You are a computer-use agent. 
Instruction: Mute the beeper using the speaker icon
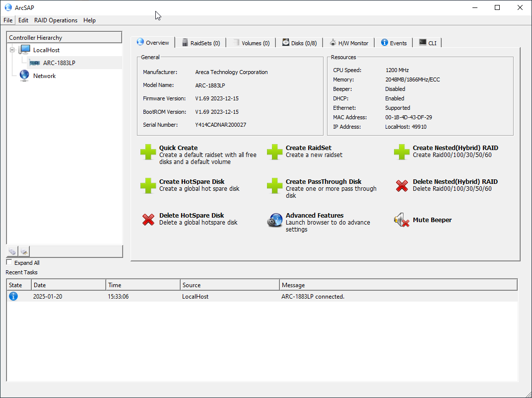[x=402, y=220]
